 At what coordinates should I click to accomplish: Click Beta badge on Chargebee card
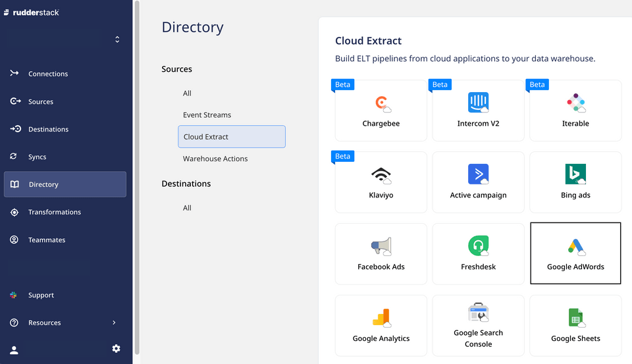click(x=342, y=84)
